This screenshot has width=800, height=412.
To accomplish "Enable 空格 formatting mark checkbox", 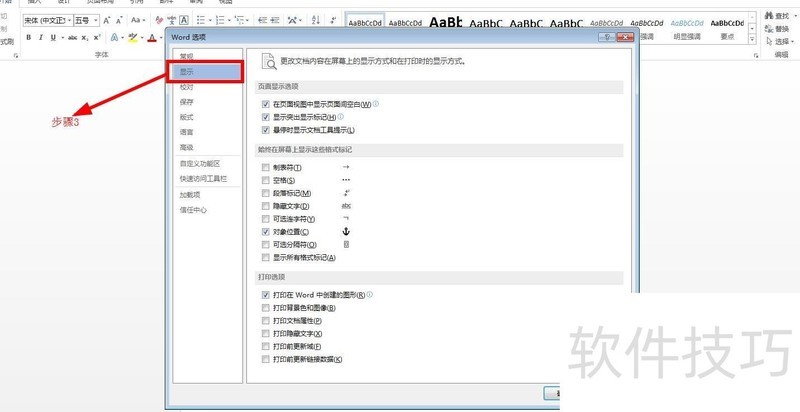I will pyautogui.click(x=265, y=180).
